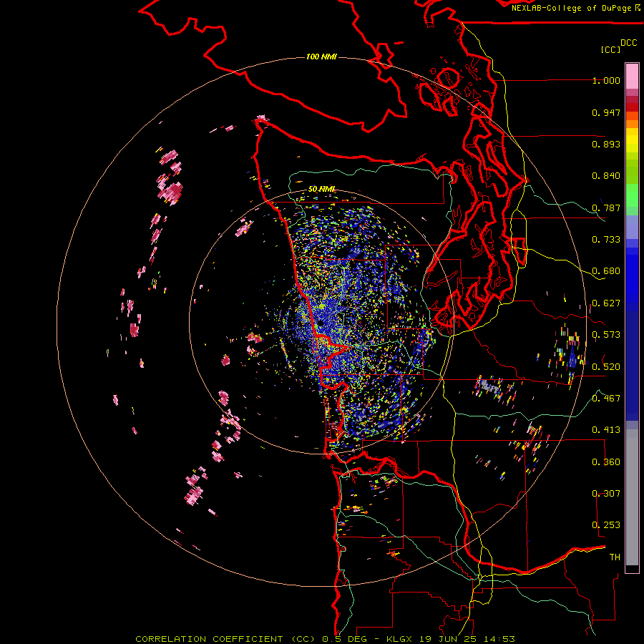The width and height of the screenshot is (644, 644).
Task: Click the 0.520 scale value
Action: pos(606,367)
